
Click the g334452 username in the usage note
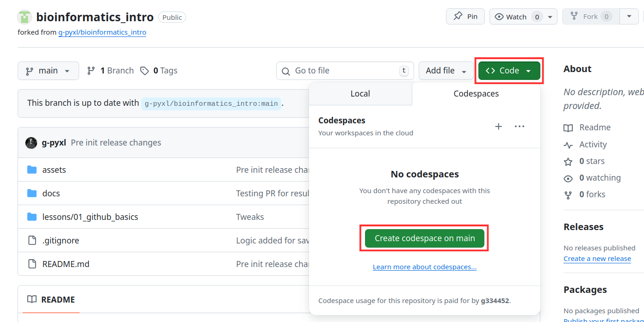pyautogui.click(x=495, y=301)
